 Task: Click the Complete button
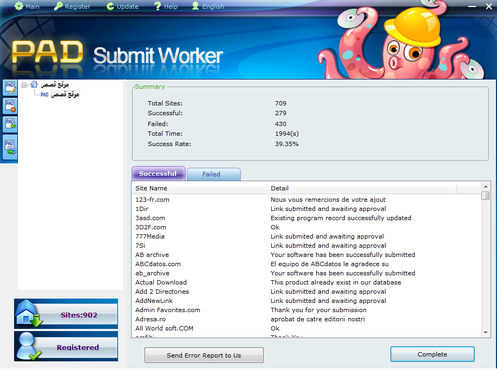point(432,354)
